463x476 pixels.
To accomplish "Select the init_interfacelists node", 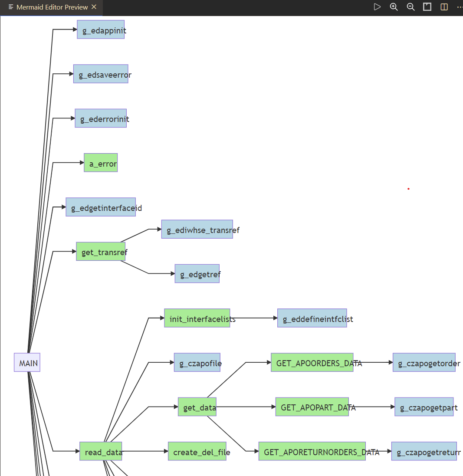I will [x=197, y=318].
